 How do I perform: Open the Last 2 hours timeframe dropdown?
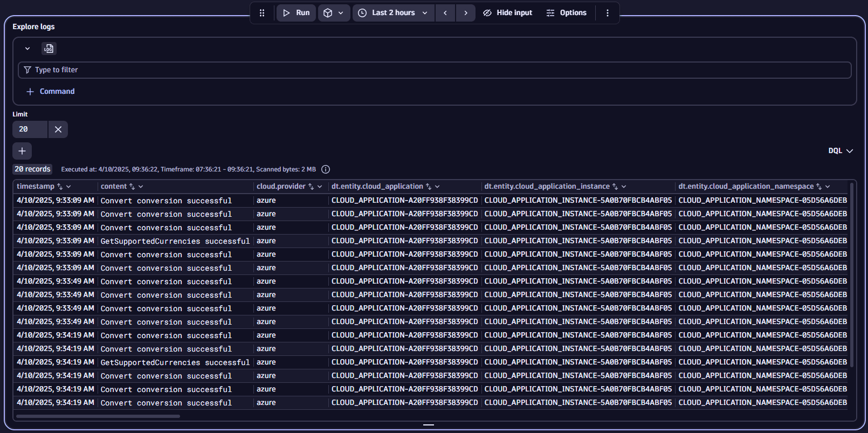394,13
